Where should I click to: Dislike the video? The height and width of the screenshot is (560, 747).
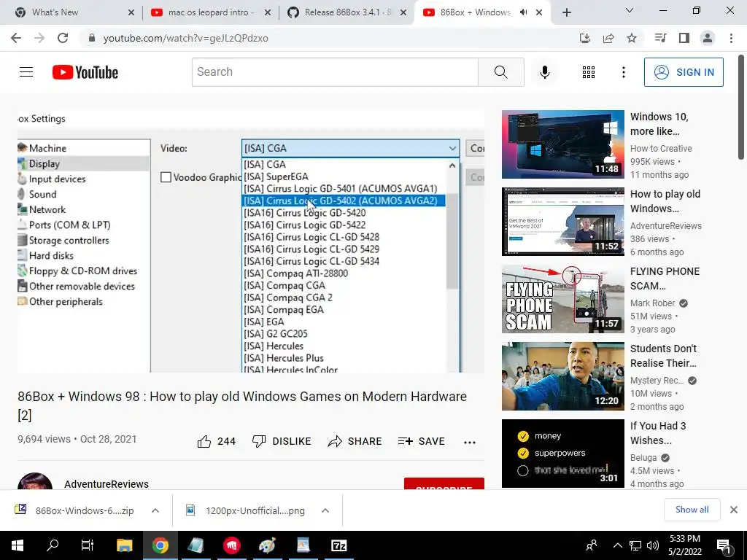tap(282, 441)
